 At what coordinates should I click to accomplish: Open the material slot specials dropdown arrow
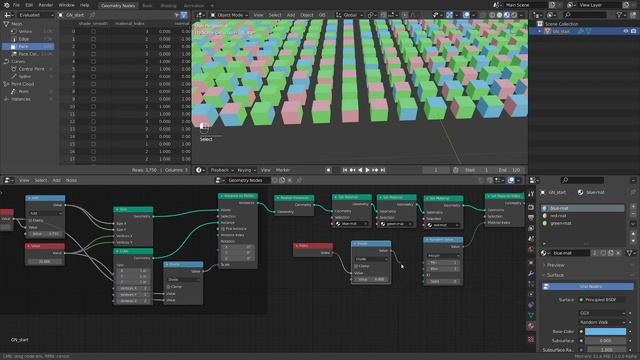[633, 224]
